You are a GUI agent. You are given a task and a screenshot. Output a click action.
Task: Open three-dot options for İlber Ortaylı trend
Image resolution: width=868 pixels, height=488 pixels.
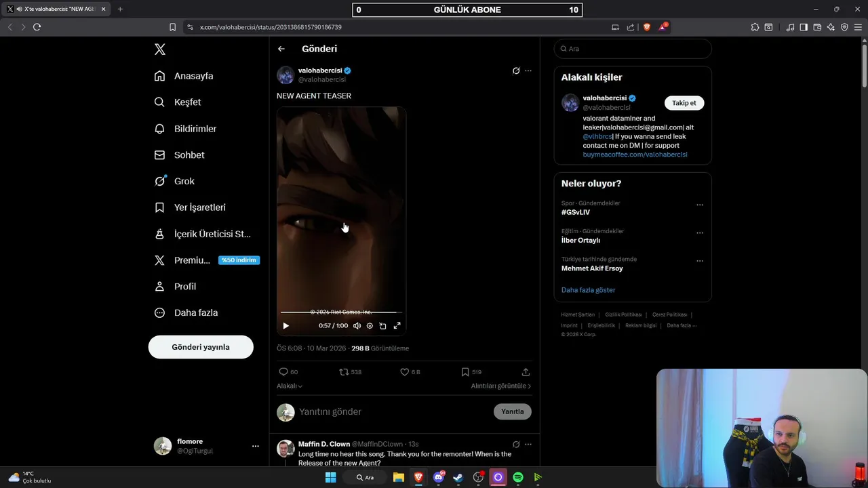(700, 233)
